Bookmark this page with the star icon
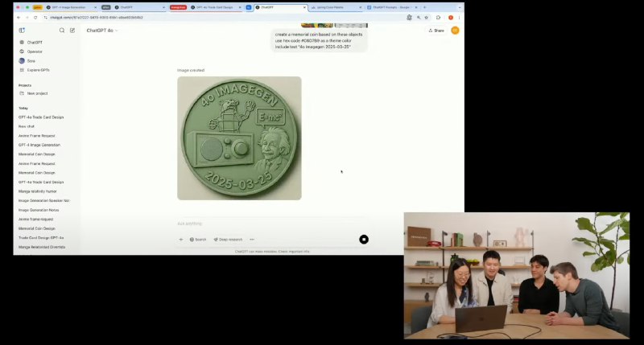Screen dimensions: 644x345 pyautogui.click(x=427, y=18)
